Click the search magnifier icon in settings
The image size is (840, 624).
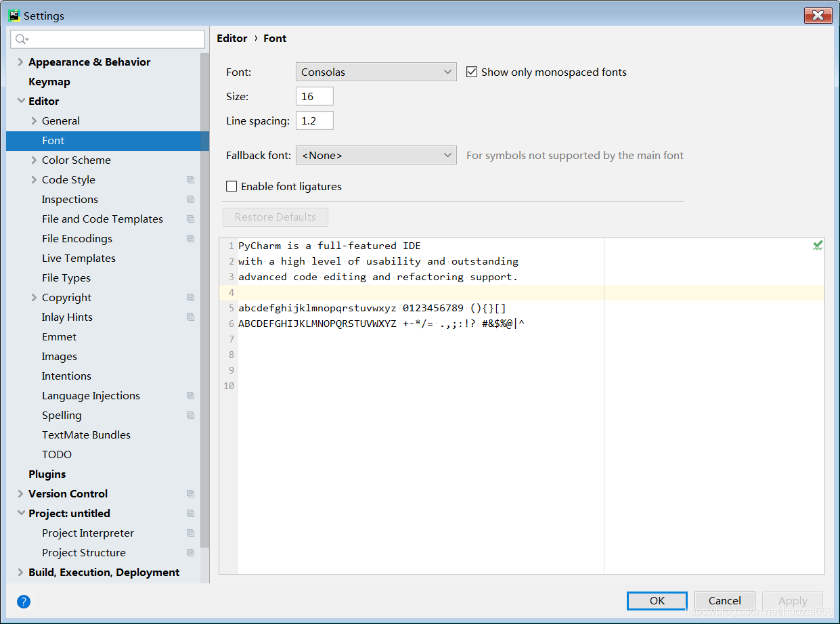click(21, 39)
